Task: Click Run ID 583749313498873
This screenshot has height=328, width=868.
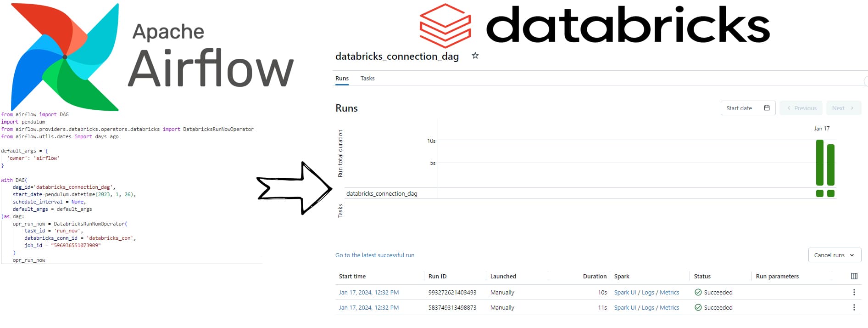Action: pyautogui.click(x=452, y=307)
